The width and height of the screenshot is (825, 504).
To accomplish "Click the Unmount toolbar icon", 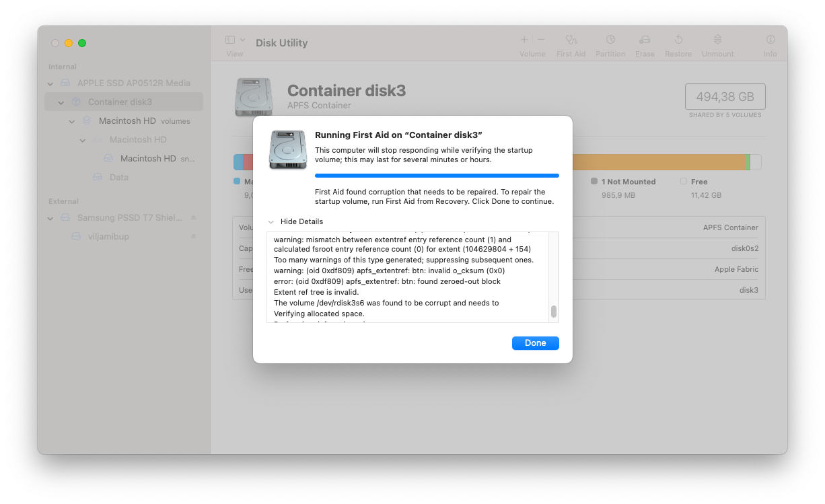I will (x=717, y=40).
